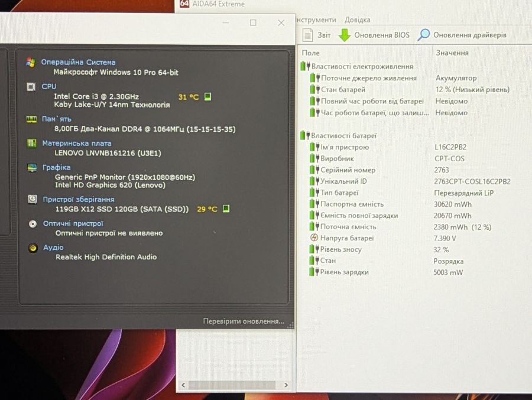Click the monitor icon next to Графіка
This screenshot has width=532, height=400.
point(33,168)
